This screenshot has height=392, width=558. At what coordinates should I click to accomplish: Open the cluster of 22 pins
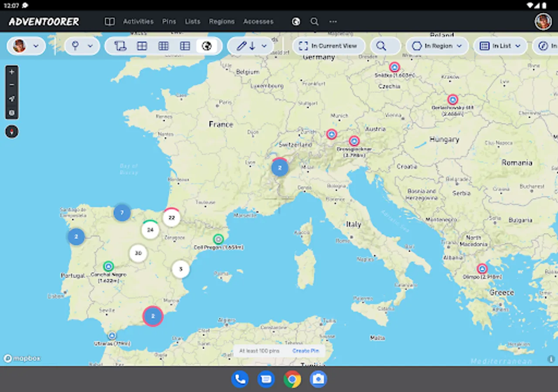point(172,217)
